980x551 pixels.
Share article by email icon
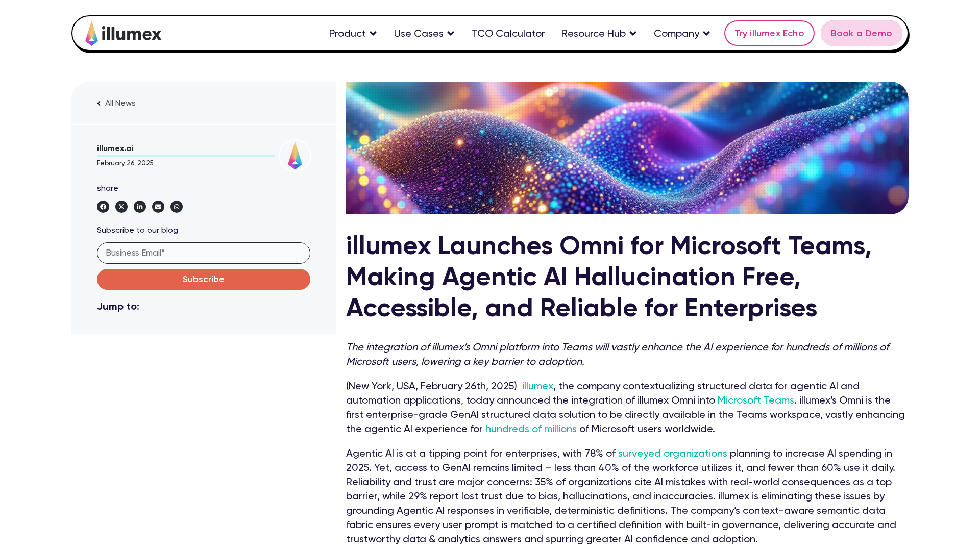[158, 207]
